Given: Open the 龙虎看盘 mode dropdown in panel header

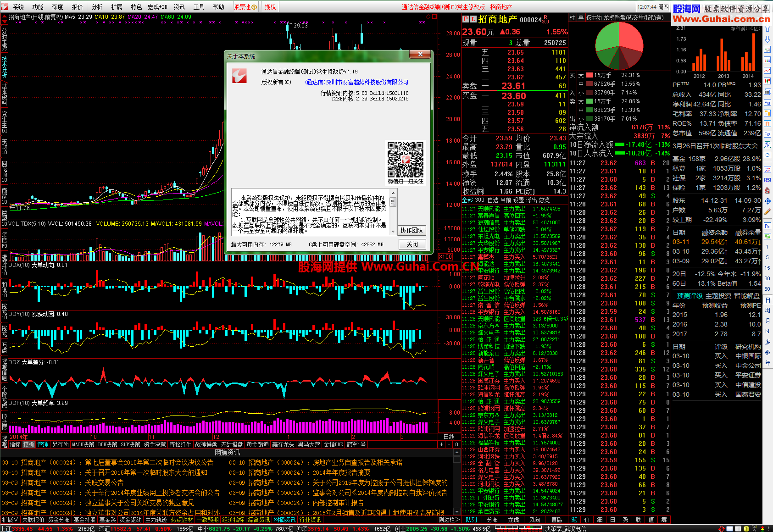Looking at the screenshot, I should click(x=633, y=17).
